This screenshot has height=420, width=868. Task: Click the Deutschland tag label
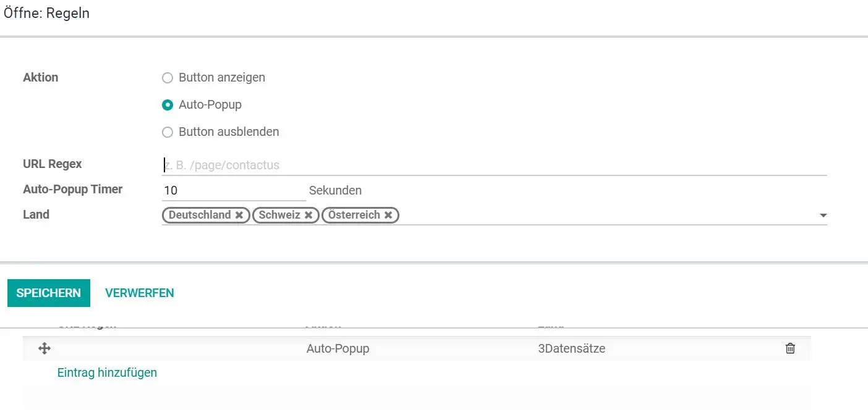pyautogui.click(x=200, y=215)
